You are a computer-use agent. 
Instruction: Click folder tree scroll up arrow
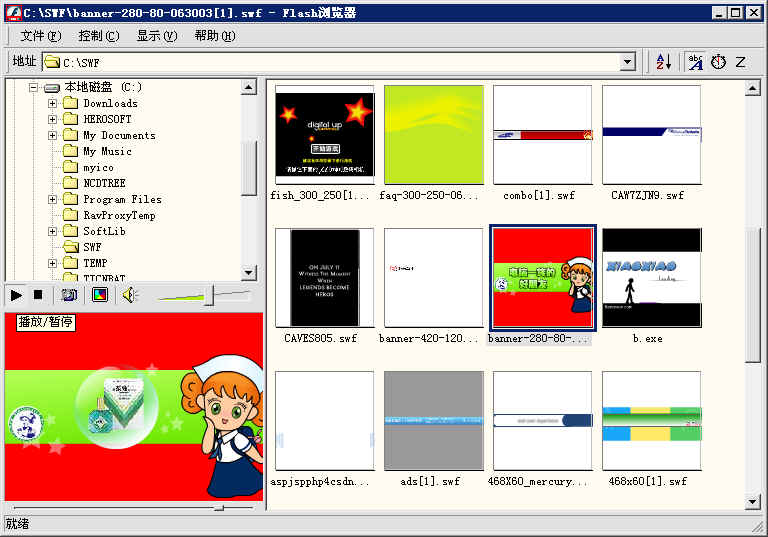pos(249,87)
